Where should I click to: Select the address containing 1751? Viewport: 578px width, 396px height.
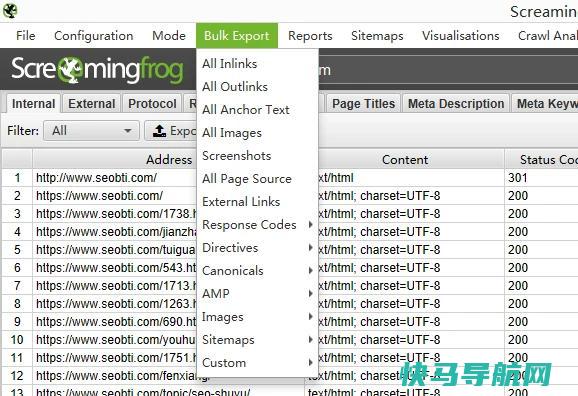pyautogui.click(x=116, y=358)
